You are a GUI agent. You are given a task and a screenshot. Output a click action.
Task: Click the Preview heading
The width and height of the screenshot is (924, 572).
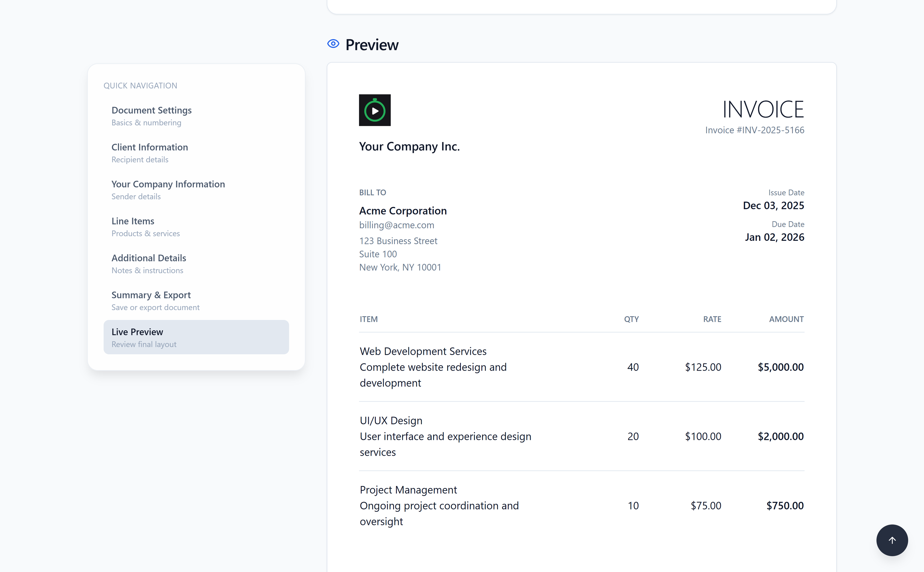pos(372,44)
